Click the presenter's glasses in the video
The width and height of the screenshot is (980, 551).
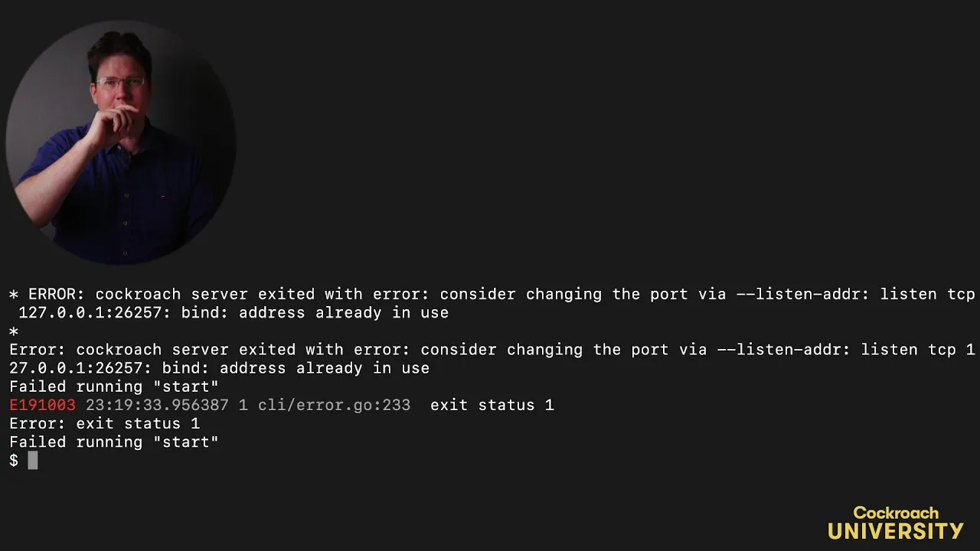click(x=121, y=82)
